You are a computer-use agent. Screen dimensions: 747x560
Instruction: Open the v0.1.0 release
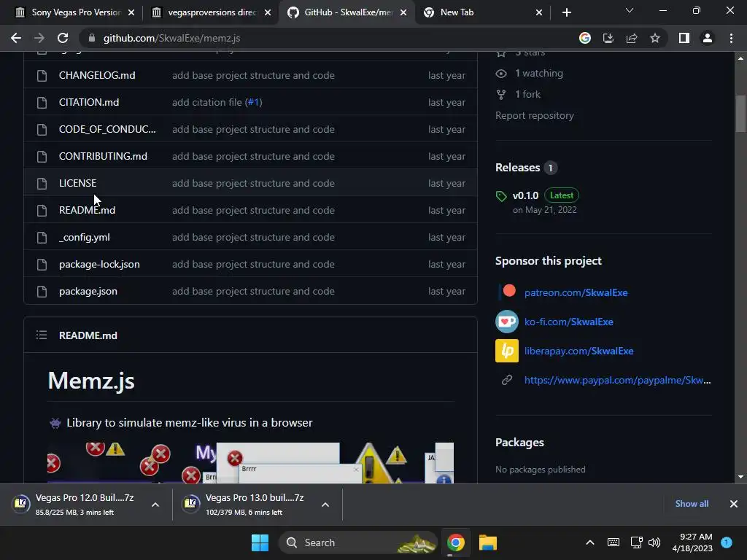525,195
